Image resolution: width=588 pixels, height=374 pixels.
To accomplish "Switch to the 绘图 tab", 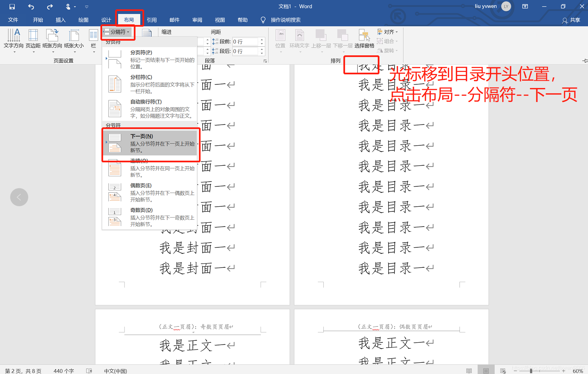I will [83, 20].
